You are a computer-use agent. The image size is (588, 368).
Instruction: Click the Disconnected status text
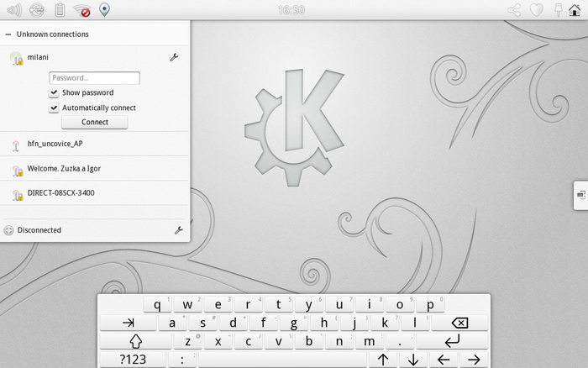click(39, 230)
